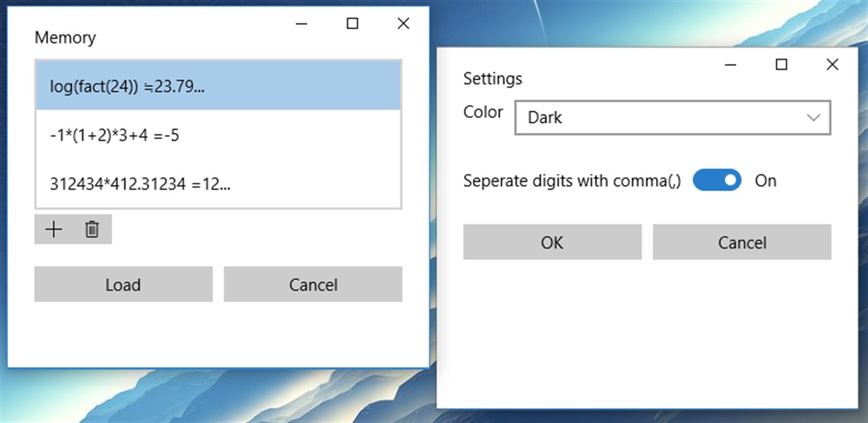The image size is (868, 423).
Task: Confirm settings by clicking OK
Action: 552,242
